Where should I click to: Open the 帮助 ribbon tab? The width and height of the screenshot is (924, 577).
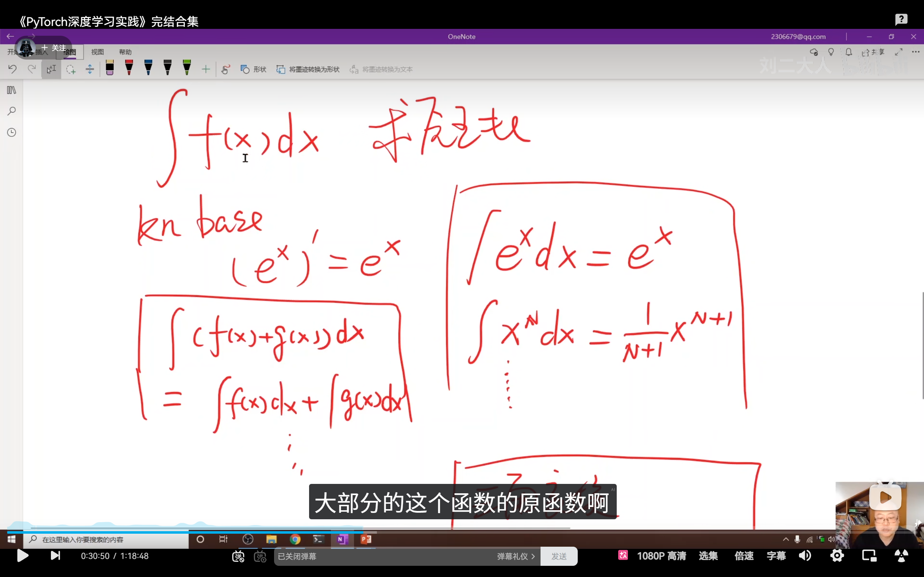125,52
